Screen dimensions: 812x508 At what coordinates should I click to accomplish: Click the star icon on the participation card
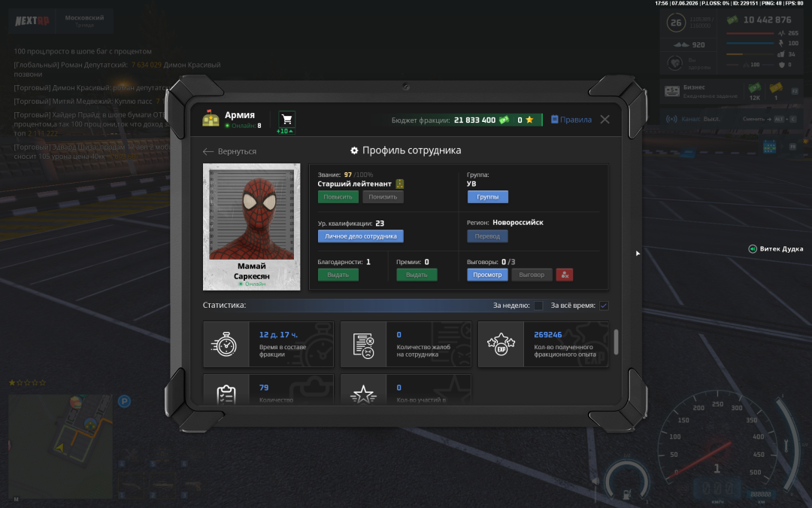(363, 395)
